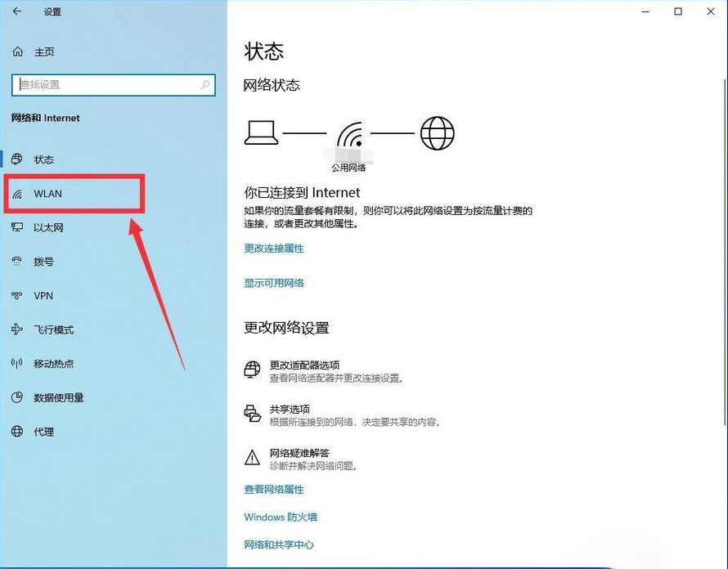
Task: Click the 网络和 Internet section title
Action: (x=46, y=118)
